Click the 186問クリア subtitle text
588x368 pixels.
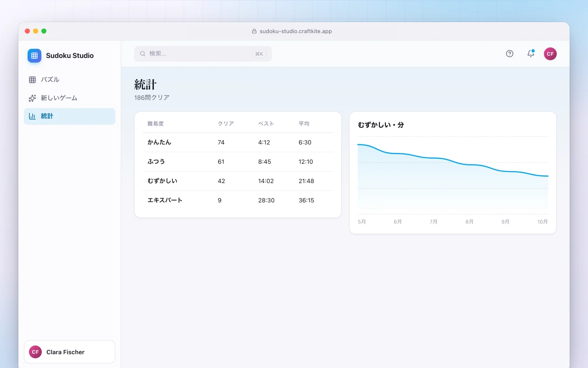(152, 98)
